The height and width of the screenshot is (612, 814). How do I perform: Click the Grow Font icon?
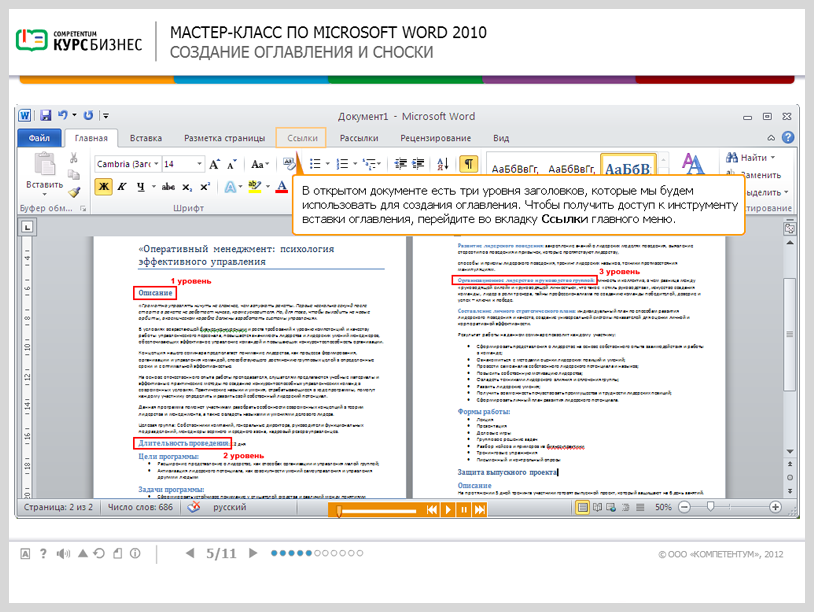click(x=214, y=165)
